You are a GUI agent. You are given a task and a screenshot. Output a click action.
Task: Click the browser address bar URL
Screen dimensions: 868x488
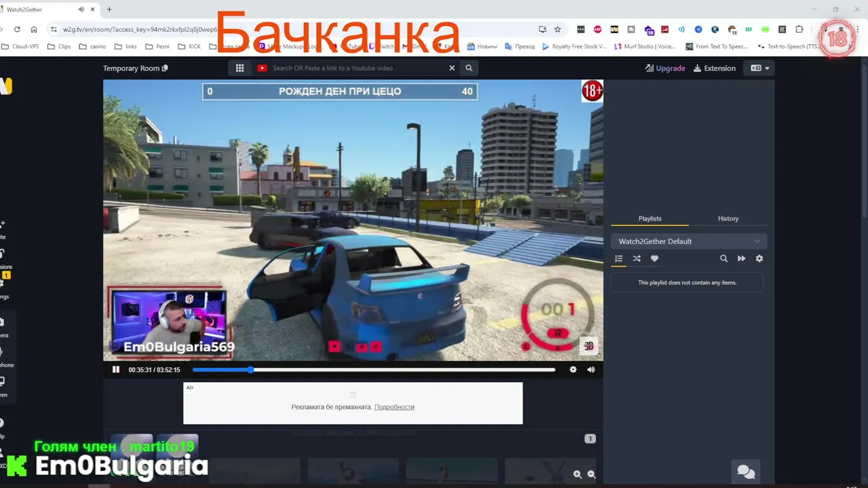click(140, 29)
